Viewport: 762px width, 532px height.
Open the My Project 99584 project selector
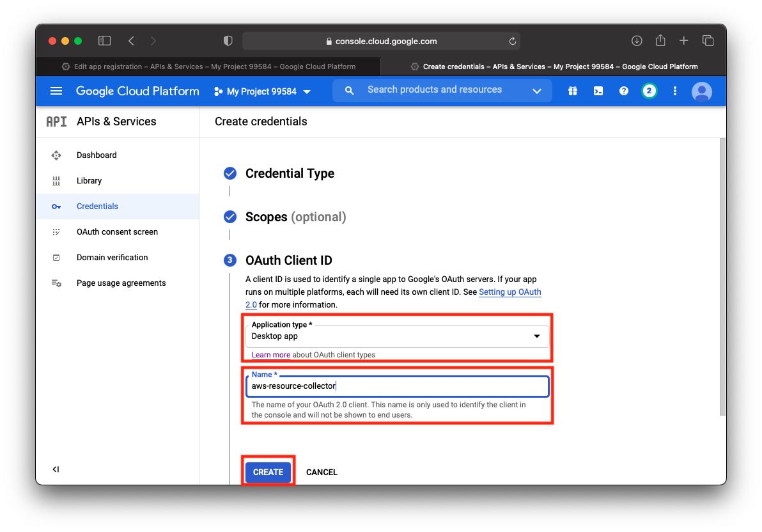point(263,91)
